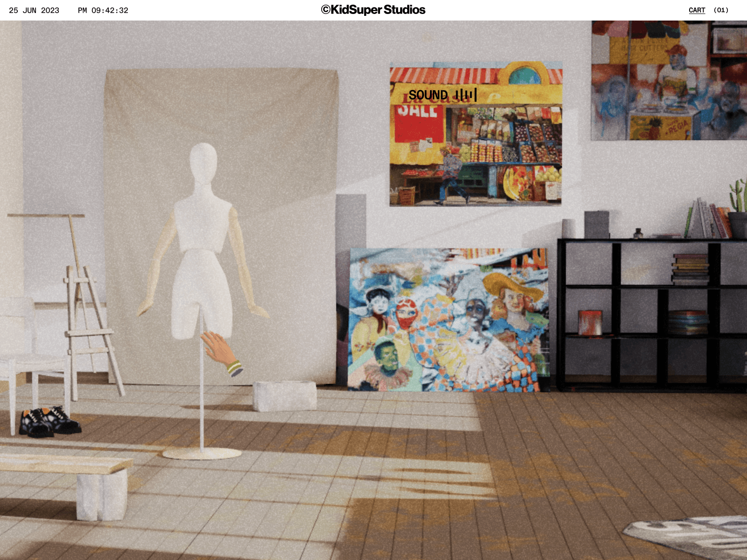This screenshot has height=560, width=747.
Task: Click the KidSuper Studios logo
Action: pyautogui.click(x=373, y=10)
